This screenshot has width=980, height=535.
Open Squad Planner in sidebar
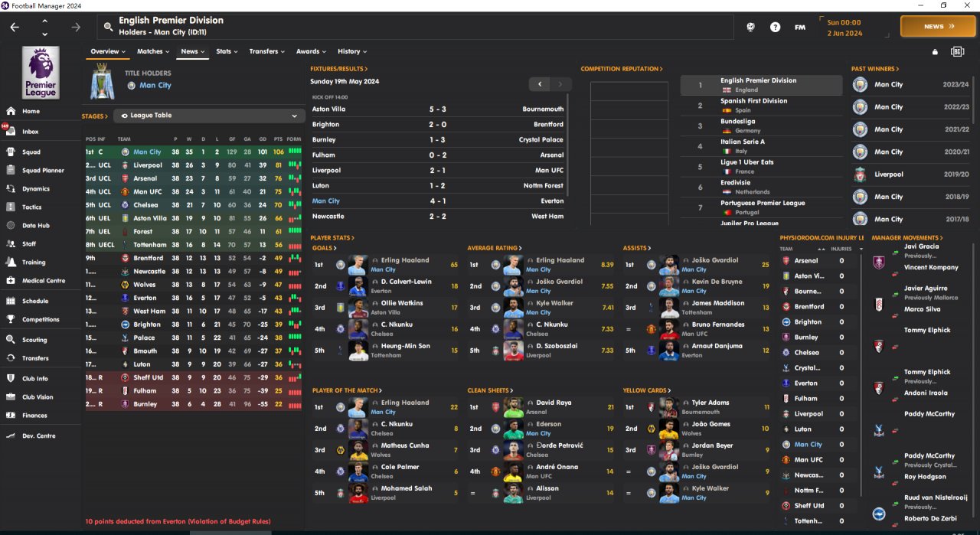43,171
